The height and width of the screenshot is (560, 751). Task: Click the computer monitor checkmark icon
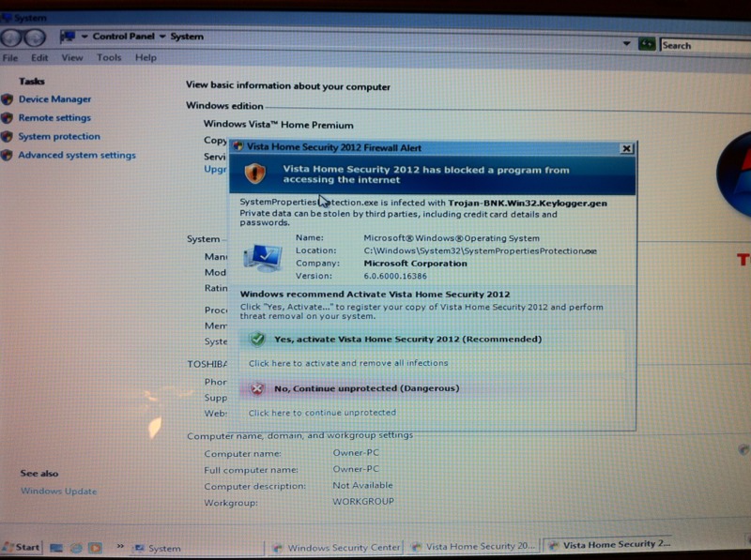(263, 258)
